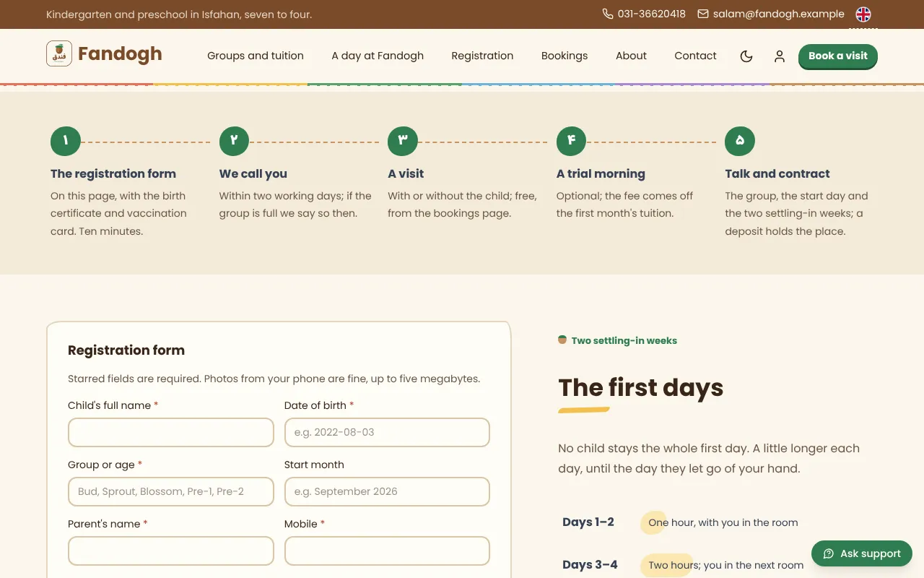Open the Registration nav item
924x578 pixels.
482,56
